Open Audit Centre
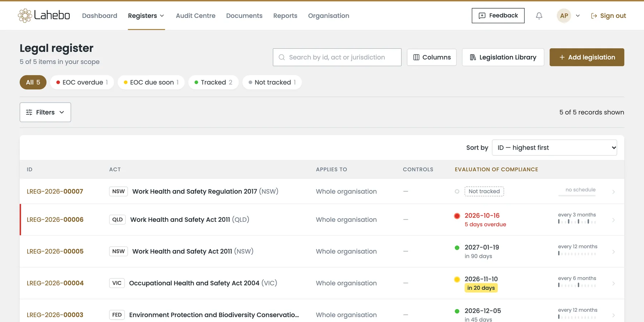Image resolution: width=644 pixels, height=322 pixels. pos(195,16)
